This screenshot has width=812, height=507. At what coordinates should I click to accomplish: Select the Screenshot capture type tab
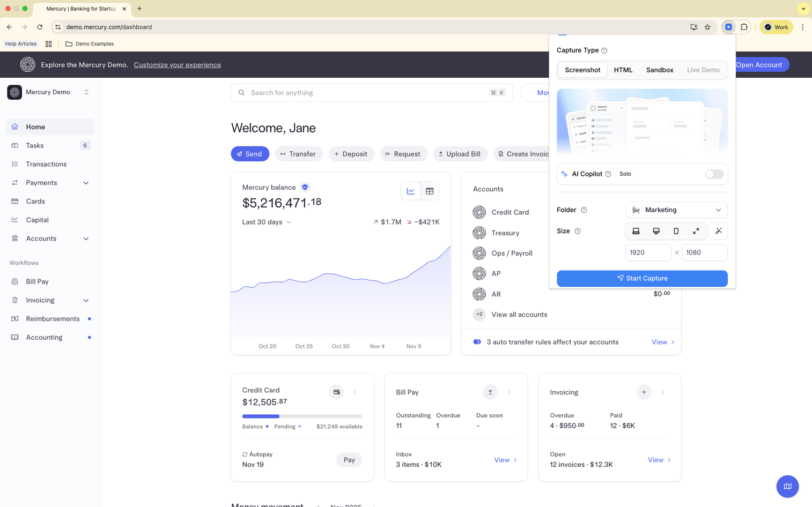[x=582, y=70]
